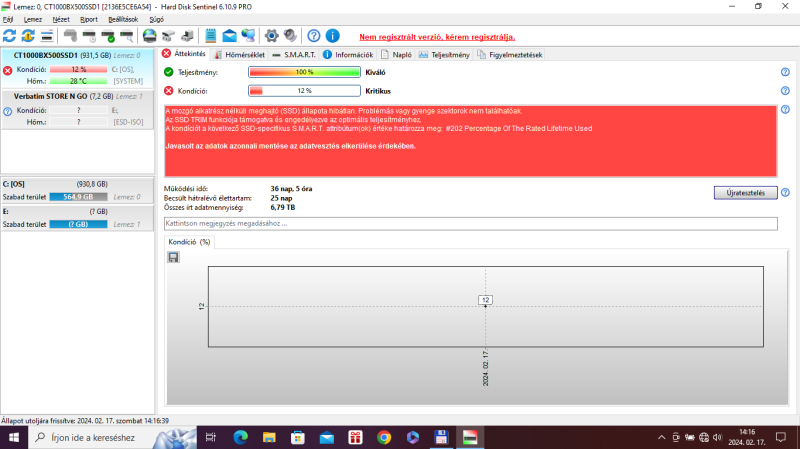
Task: Click the 28 °C temperature bar
Action: click(x=78, y=81)
